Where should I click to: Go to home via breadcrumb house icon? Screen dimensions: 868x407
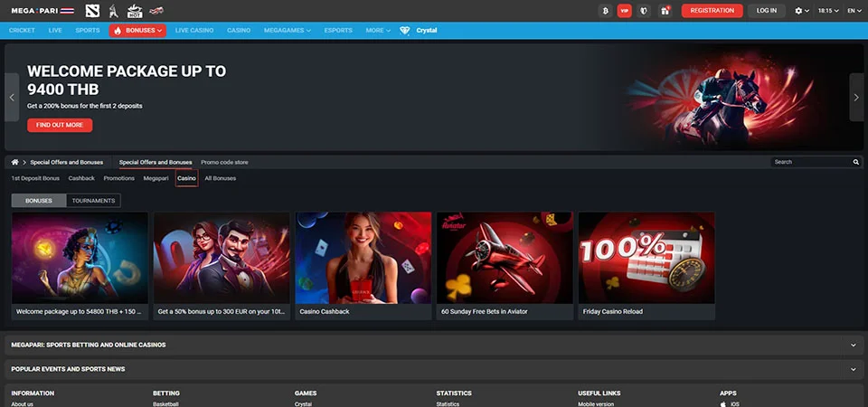coord(14,162)
